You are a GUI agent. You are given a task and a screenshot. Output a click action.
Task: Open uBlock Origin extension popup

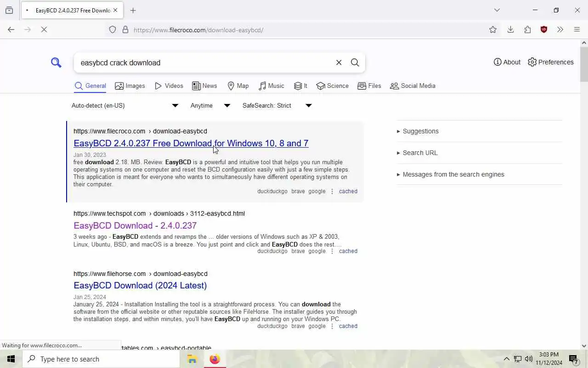544,30
